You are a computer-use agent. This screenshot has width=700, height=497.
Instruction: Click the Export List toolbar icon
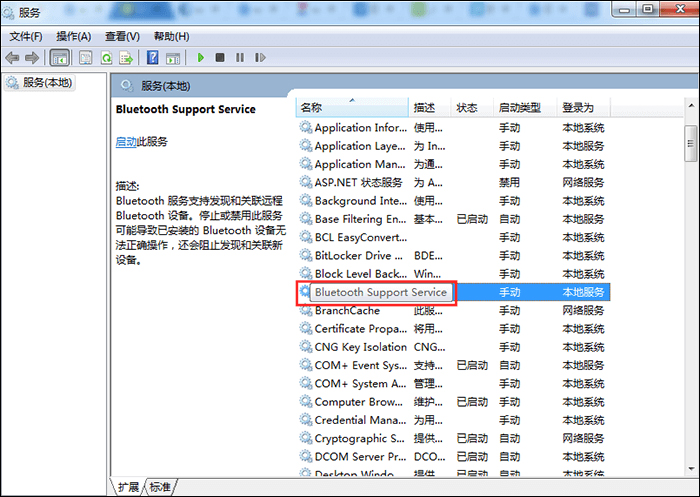tap(127, 58)
